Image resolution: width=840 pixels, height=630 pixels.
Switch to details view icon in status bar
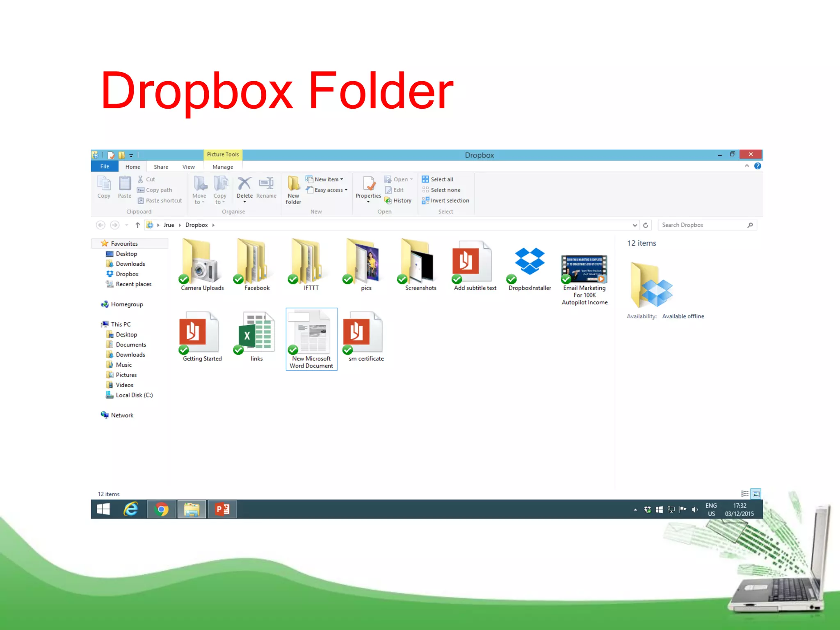coord(745,494)
